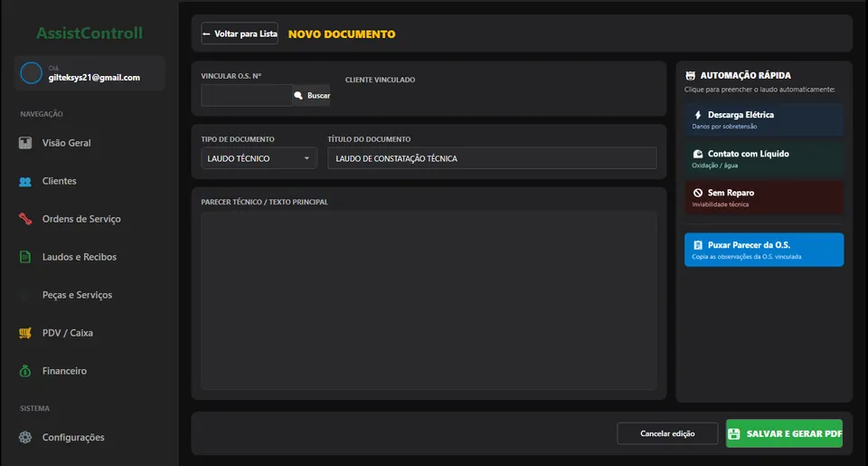Screen dimensions: 868x466
Task: Click the Puxar Parecer document icon
Action: pyautogui.click(x=697, y=245)
